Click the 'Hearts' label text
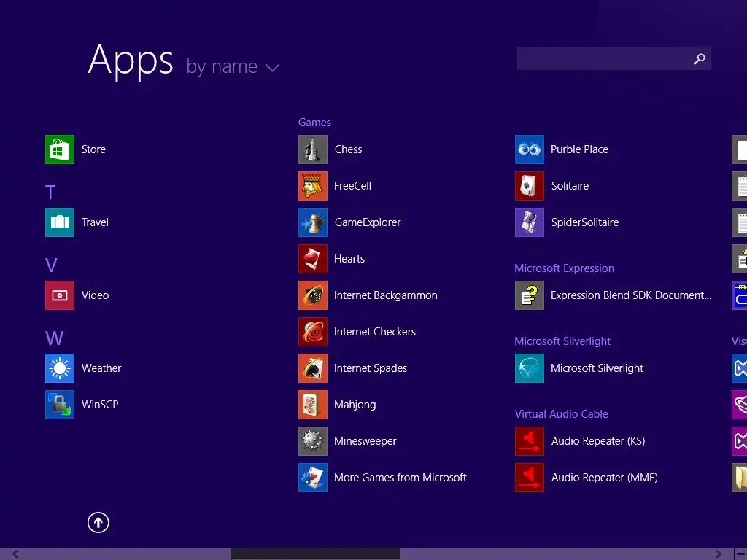 click(349, 259)
